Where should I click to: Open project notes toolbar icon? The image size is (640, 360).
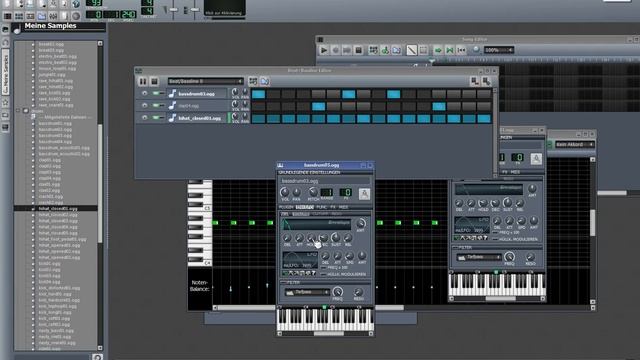coord(64,16)
